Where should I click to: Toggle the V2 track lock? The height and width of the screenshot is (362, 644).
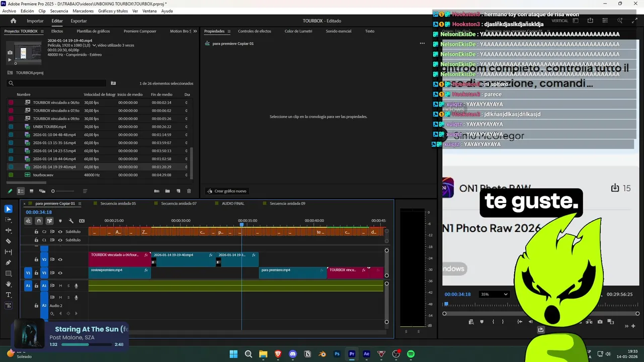tap(36, 260)
